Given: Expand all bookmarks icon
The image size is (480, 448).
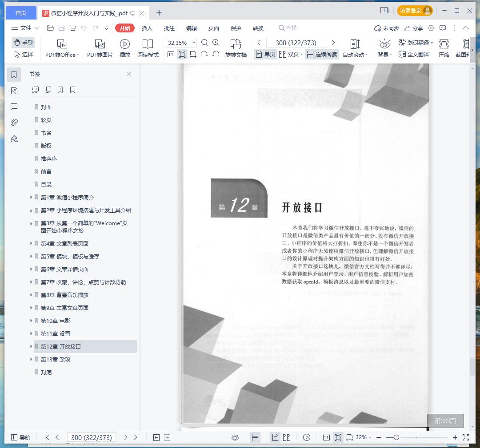Looking at the screenshot, I should click(x=36, y=90).
